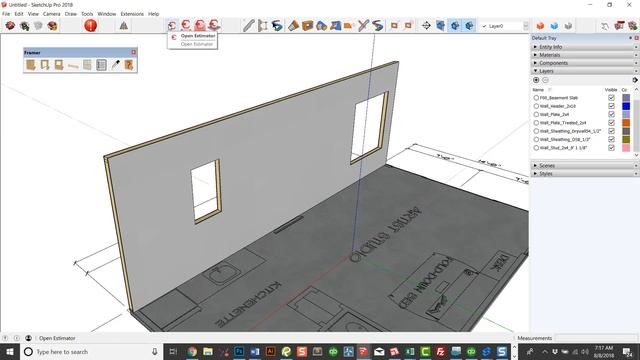Click the help question icon in Framer toolbar
Image resolution: width=640 pixels, height=360 pixels.
129,65
